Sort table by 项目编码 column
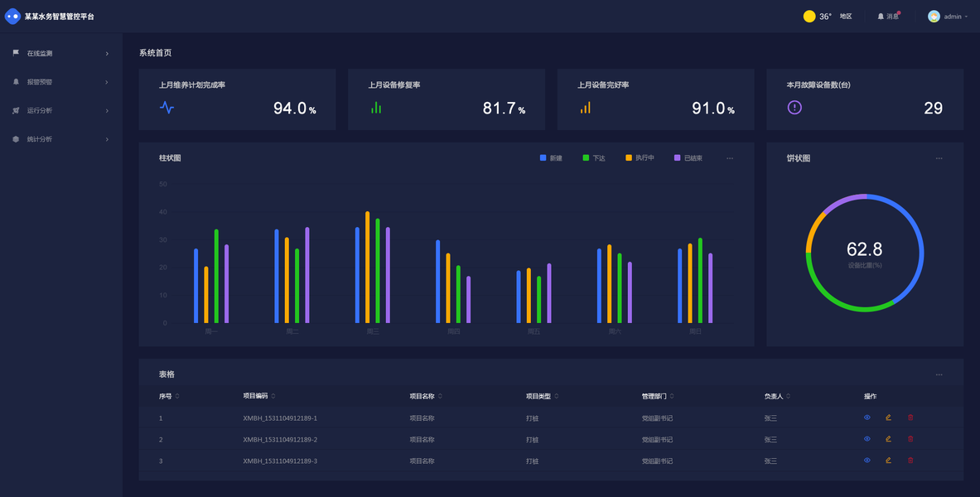 (x=273, y=396)
